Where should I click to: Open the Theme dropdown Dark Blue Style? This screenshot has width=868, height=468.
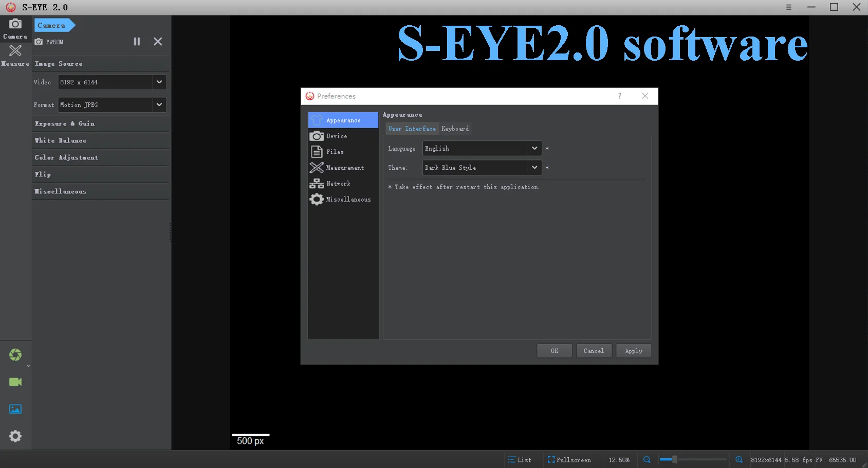(482, 168)
